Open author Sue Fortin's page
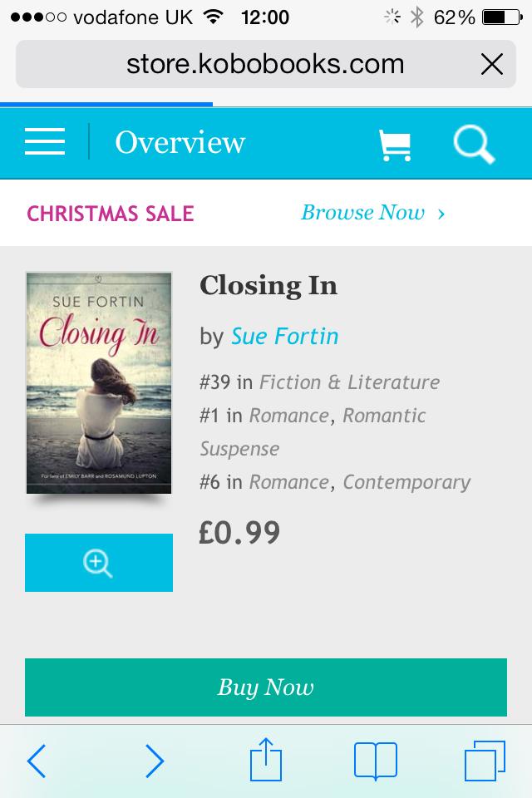This screenshot has width=532, height=798. point(285,336)
